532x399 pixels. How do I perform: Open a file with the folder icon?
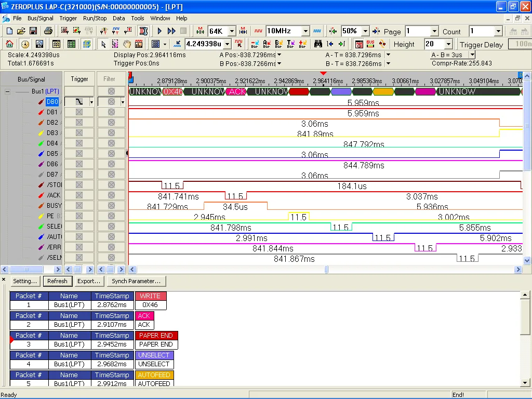click(x=21, y=31)
